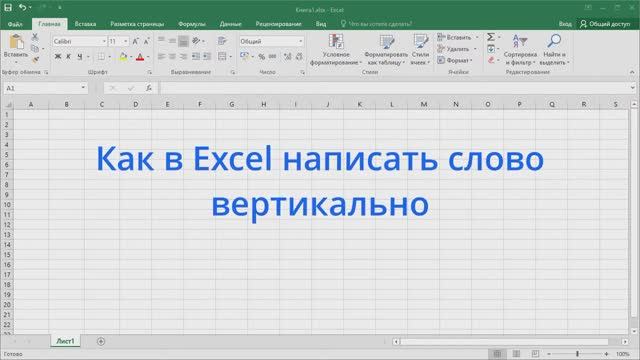Viewport: 640px width, 360px height.
Task: Click the Fill down icon
Action: point(491,49)
